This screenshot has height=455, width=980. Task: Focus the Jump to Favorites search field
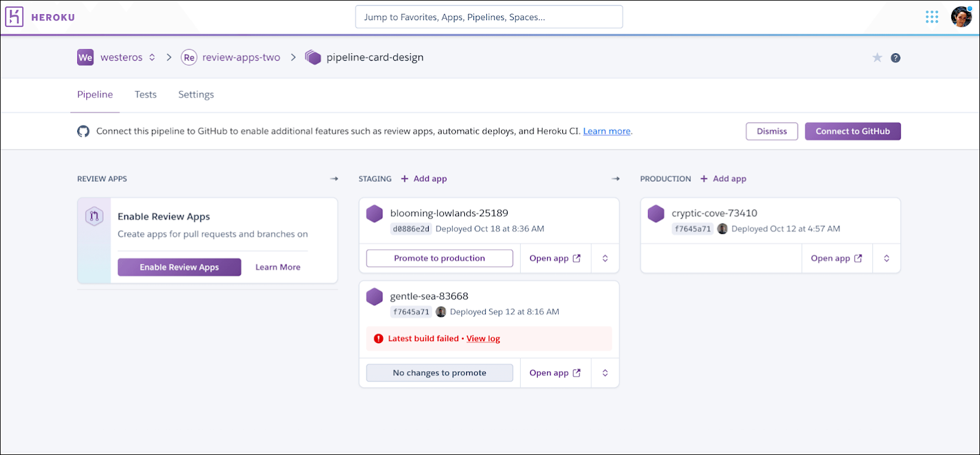489,17
